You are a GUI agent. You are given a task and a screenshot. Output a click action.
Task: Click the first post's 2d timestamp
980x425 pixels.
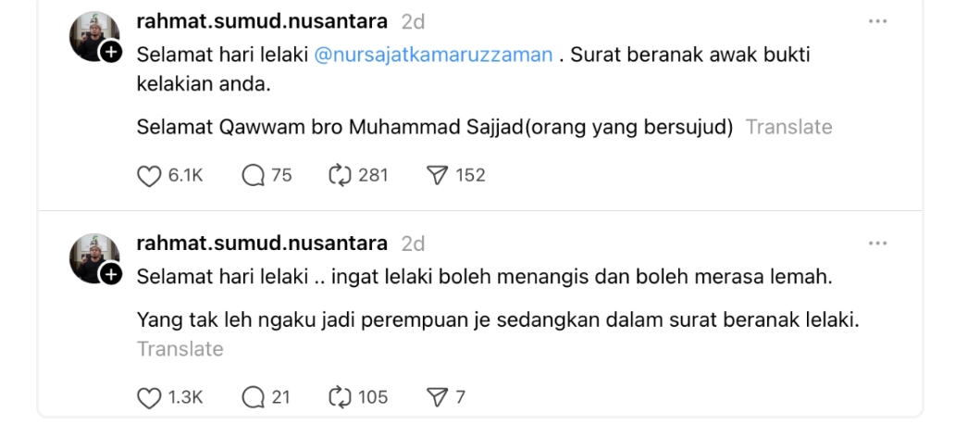pyautogui.click(x=414, y=21)
